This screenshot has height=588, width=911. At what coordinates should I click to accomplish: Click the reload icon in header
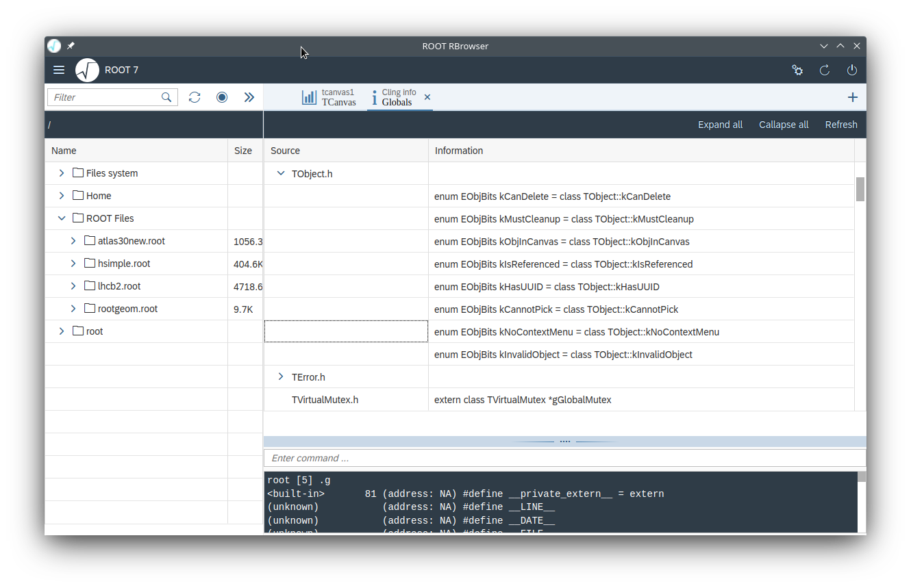825,70
